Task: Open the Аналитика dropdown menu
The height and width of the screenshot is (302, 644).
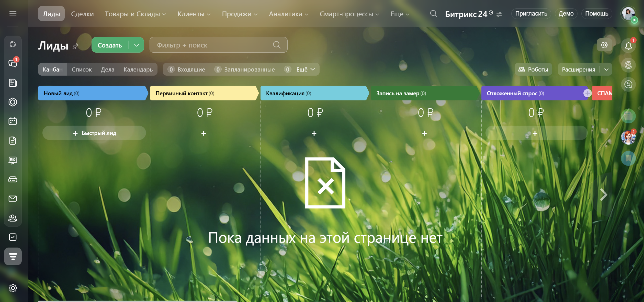Action: [288, 14]
